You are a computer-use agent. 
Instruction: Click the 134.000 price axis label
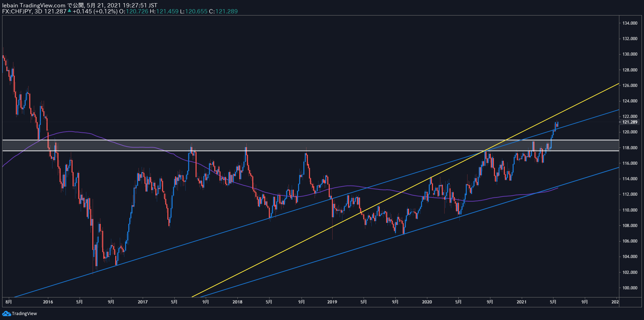click(630, 23)
